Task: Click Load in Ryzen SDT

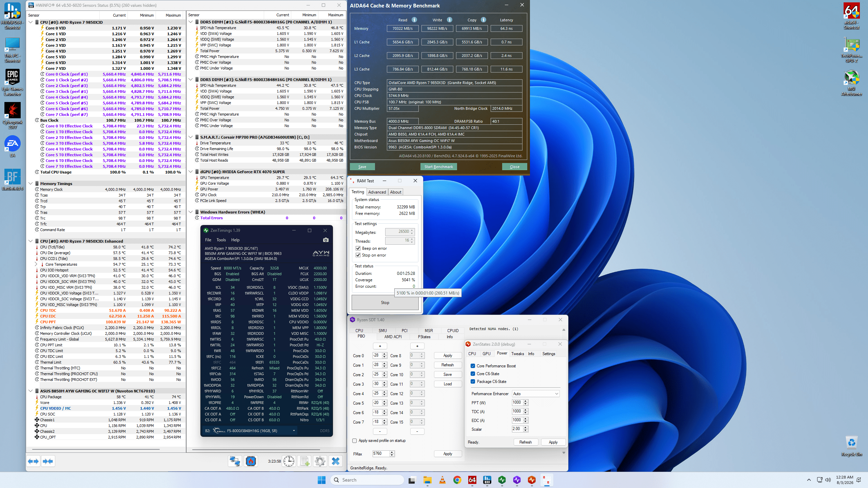Action: tap(448, 384)
